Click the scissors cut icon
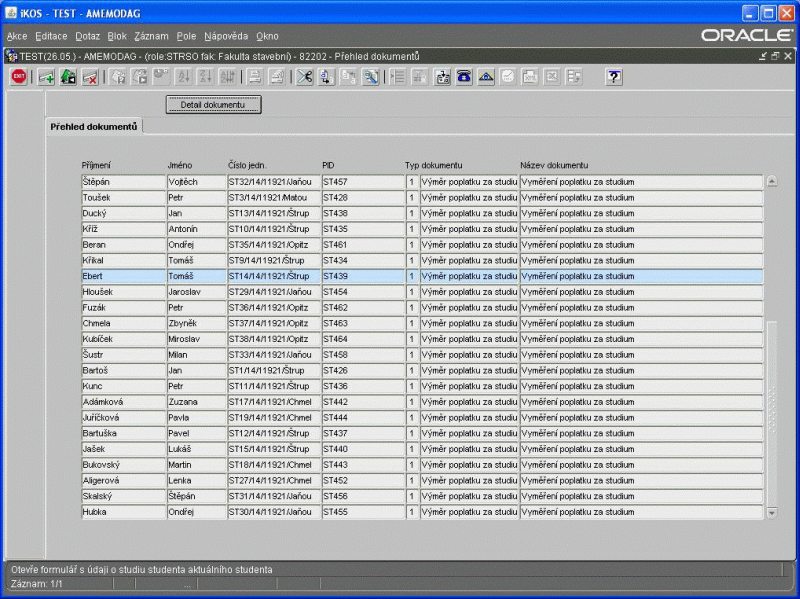The width and height of the screenshot is (800, 599). point(305,77)
